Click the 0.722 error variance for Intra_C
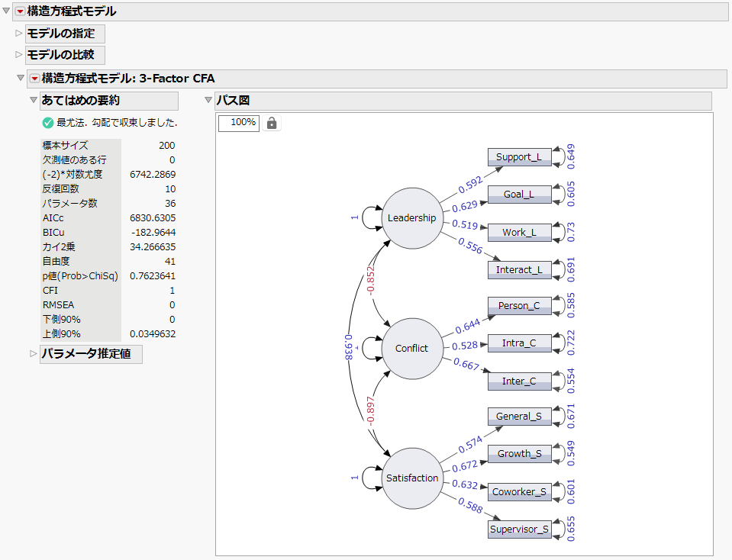Screen dimensions: 732x560 pyautogui.click(x=570, y=343)
